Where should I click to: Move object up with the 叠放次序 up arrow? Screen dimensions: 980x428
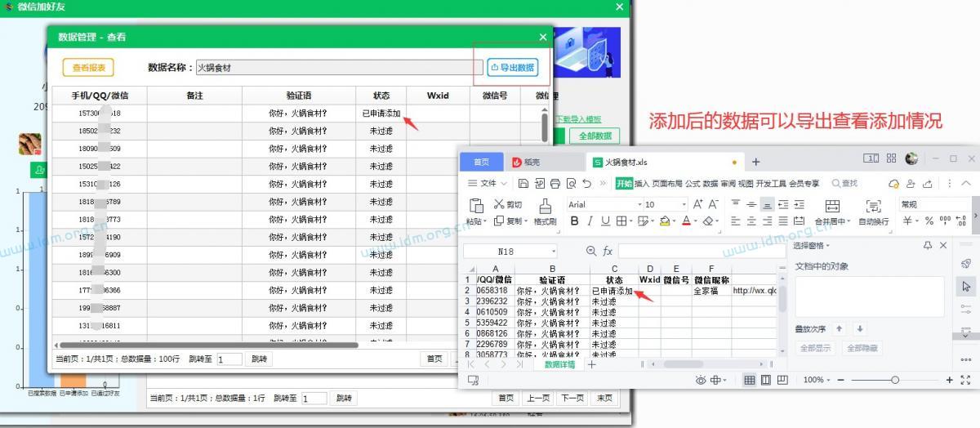(x=840, y=328)
